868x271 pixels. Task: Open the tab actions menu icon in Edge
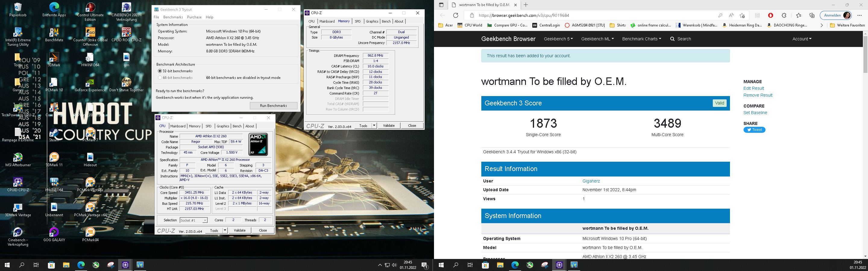[441, 5]
